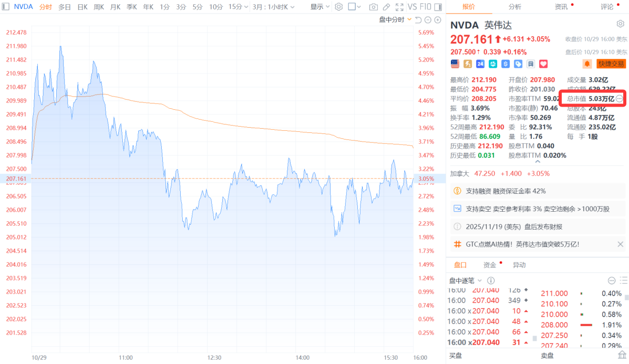Collapse the quote details chevron
Viewport: 629px width, 364px height.
(538, 162)
